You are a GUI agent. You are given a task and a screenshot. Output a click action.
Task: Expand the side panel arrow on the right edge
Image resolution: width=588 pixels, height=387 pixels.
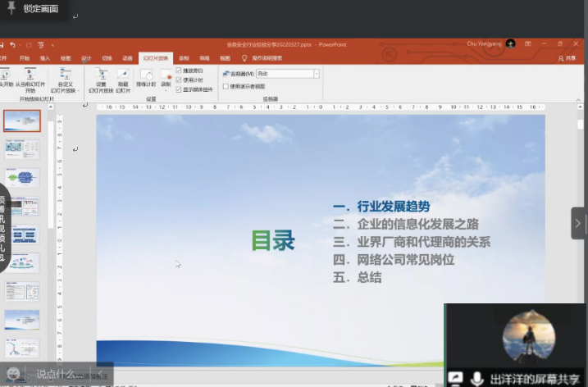pos(578,223)
